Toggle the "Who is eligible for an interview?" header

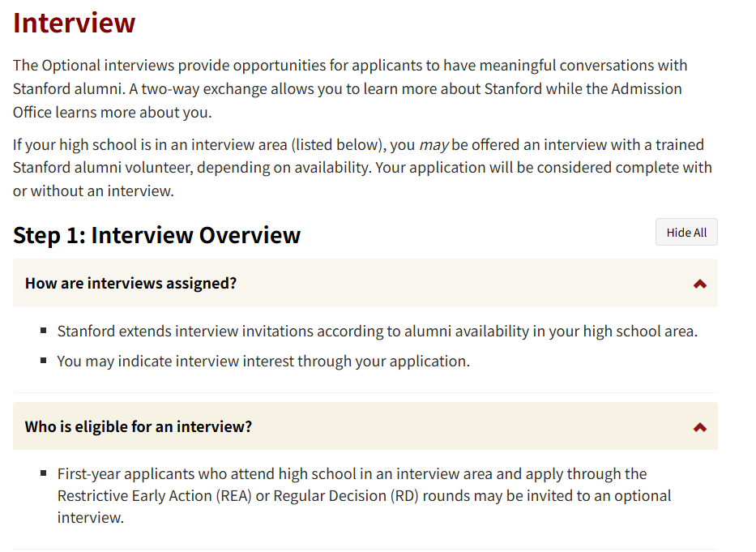pyautogui.click(x=365, y=426)
